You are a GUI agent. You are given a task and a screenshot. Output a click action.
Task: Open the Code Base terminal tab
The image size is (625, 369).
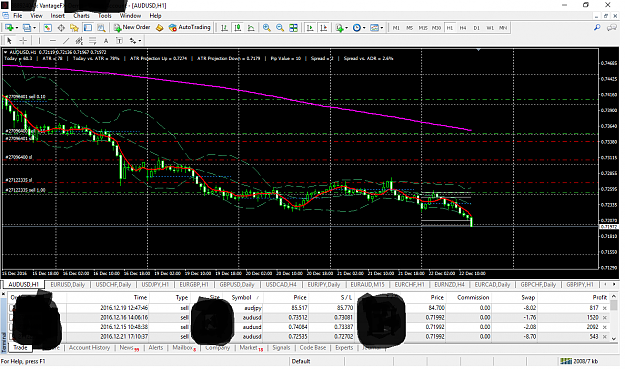(x=312, y=347)
